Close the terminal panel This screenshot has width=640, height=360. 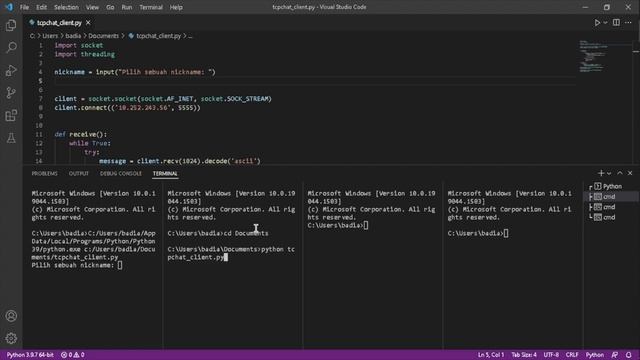coord(630,173)
